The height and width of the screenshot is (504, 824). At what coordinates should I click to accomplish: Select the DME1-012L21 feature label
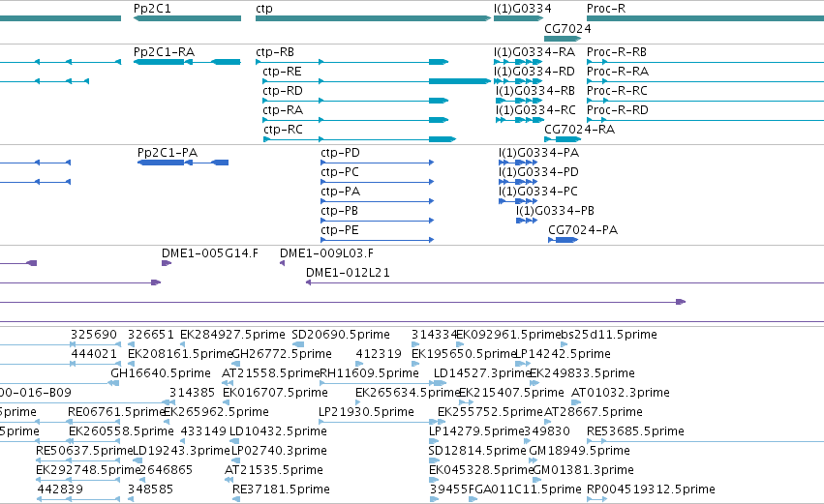click(x=348, y=273)
